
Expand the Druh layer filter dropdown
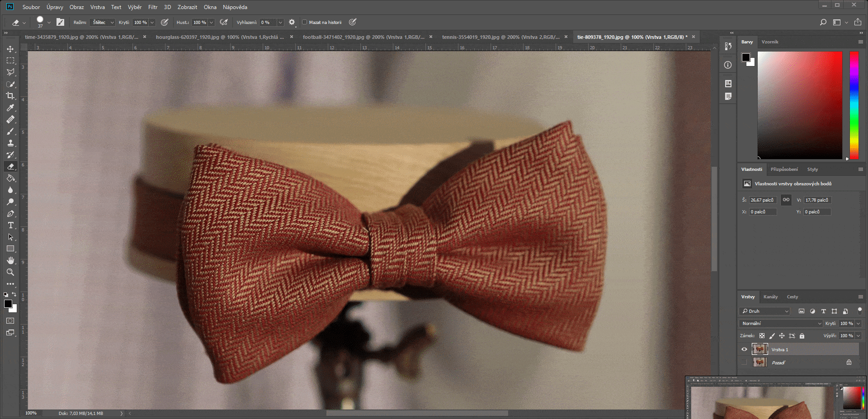pos(765,311)
